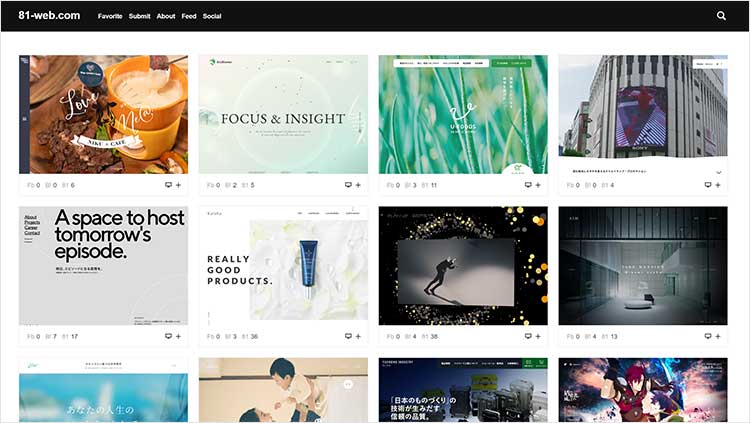Click '81 5' count under Focus & Insight card
The width and height of the screenshot is (750, 423).
248,185
